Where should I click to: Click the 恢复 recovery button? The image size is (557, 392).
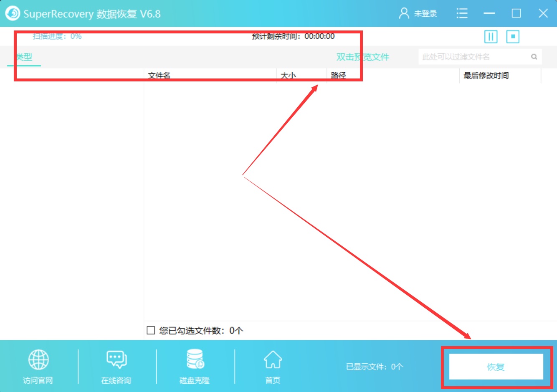coord(495,367)
